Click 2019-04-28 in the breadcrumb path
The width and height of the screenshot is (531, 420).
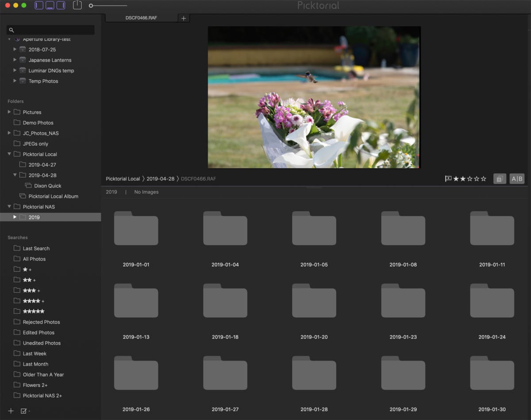click(x=160, y=179)
